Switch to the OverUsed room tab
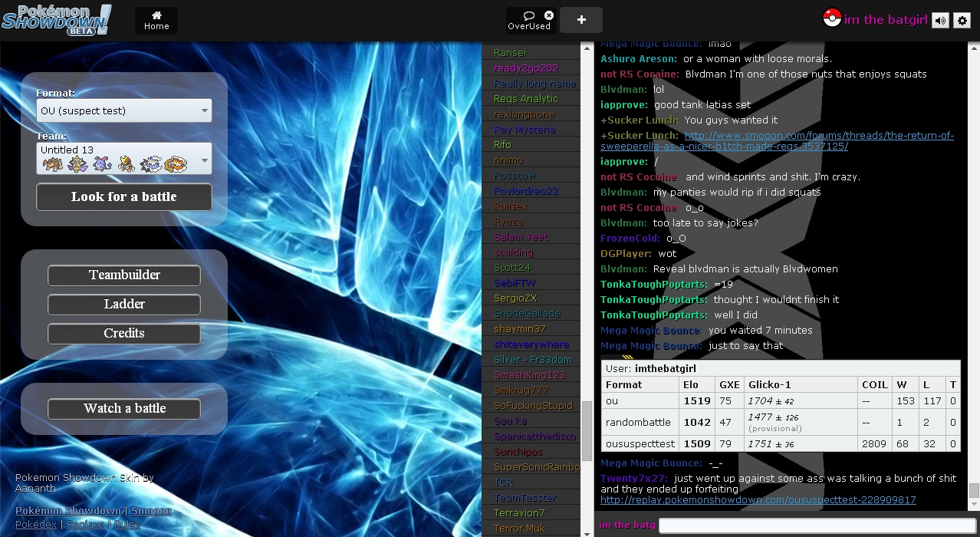 [x=529, y=21]
